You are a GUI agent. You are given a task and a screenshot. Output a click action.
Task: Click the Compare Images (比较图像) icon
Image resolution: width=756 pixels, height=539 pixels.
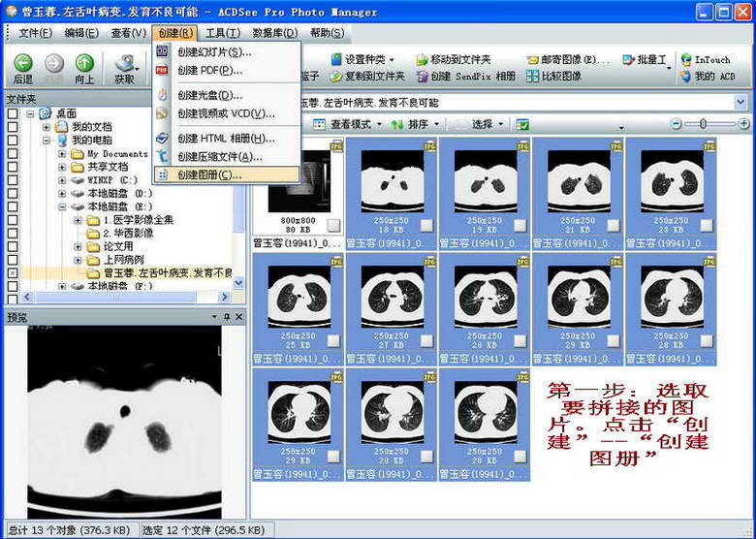pos(532,77)
